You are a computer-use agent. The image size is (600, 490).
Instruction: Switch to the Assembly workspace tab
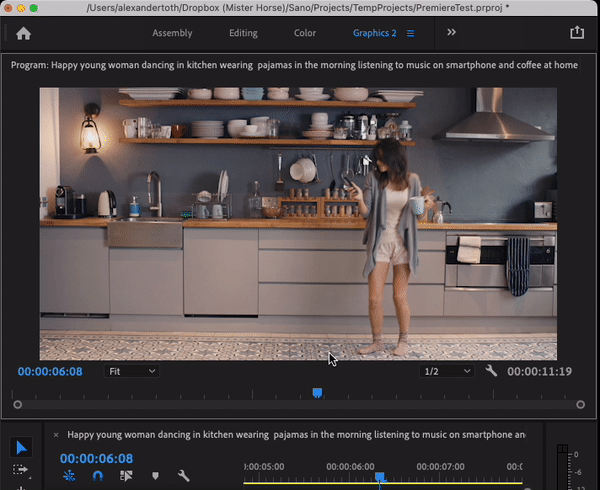click(172, 33)
